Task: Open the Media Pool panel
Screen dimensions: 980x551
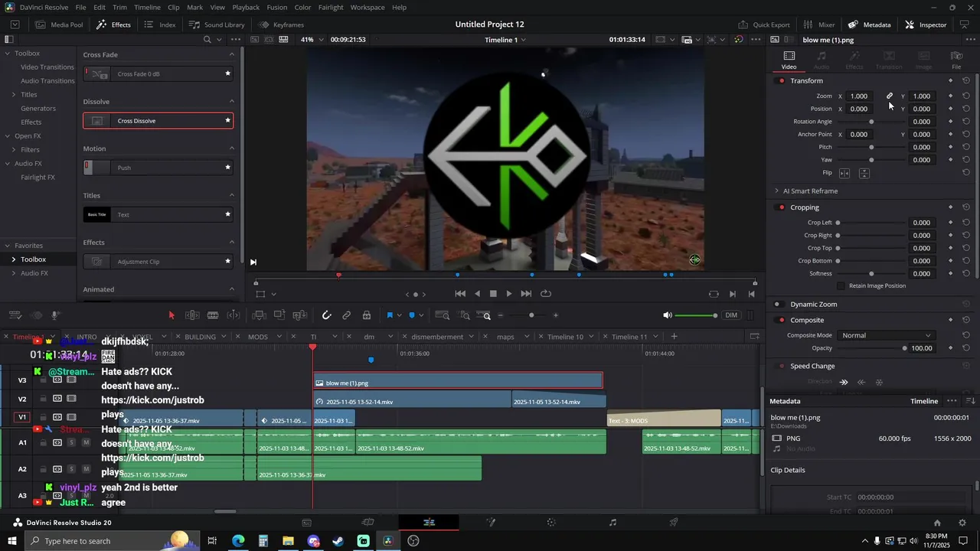Action: pos(59,24)
